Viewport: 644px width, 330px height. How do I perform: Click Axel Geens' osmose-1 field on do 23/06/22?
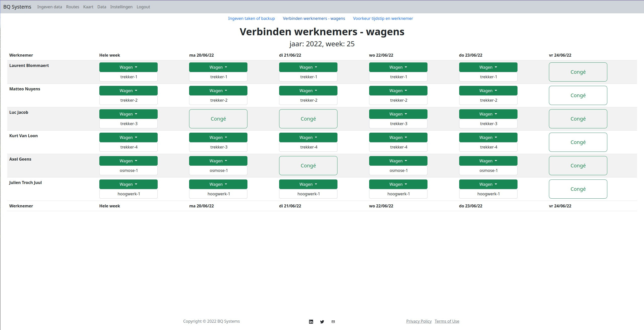488,170
